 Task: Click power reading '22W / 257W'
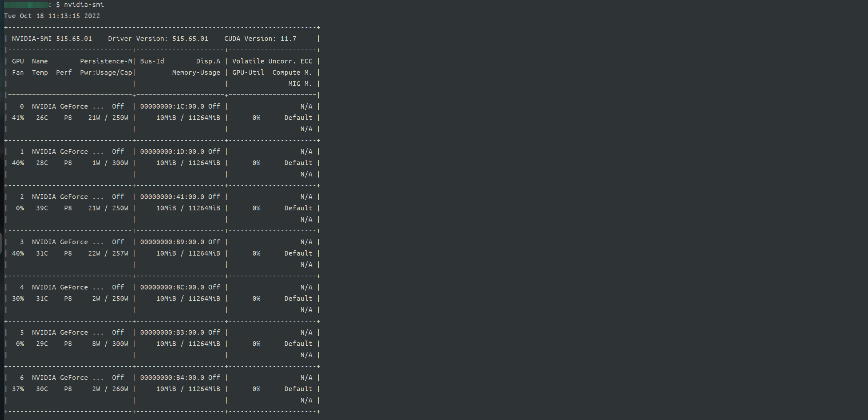[108, 253]
